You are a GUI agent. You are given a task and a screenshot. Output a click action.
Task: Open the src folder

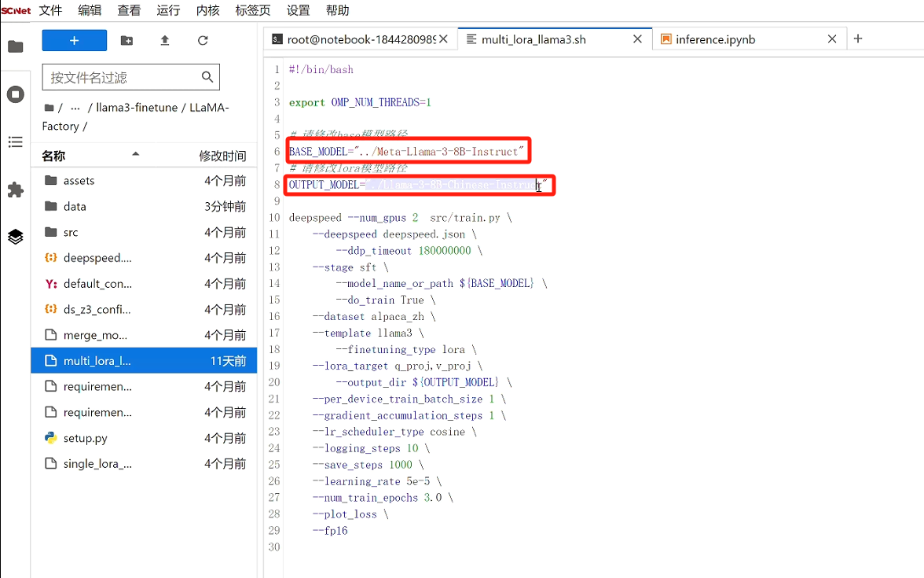click(x=71, y=232)
